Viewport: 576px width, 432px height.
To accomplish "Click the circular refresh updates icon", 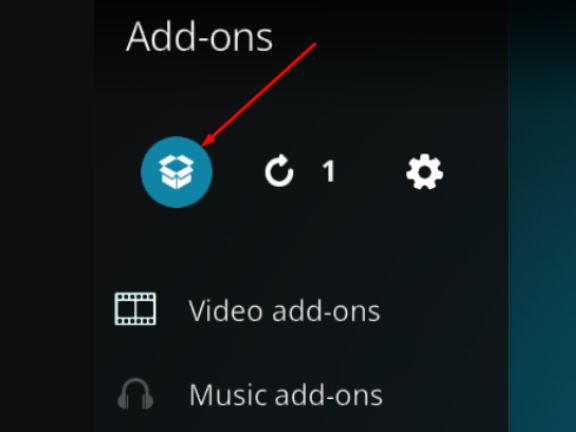I will pyautogui.click(x=280, y=170).
